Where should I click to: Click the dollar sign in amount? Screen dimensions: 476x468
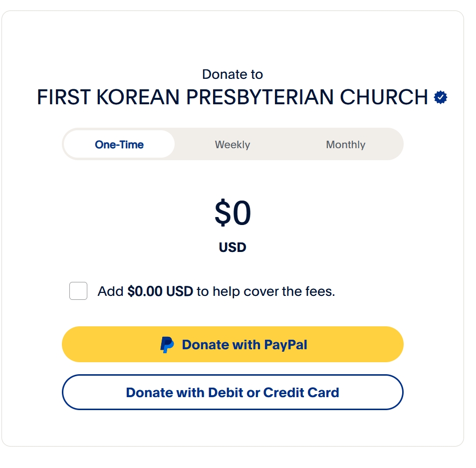pos(223,212)
